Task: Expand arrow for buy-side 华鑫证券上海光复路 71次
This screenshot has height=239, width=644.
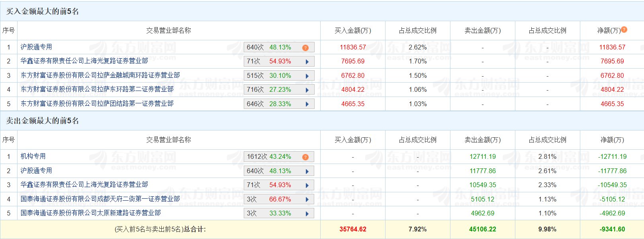Action: 307,62
